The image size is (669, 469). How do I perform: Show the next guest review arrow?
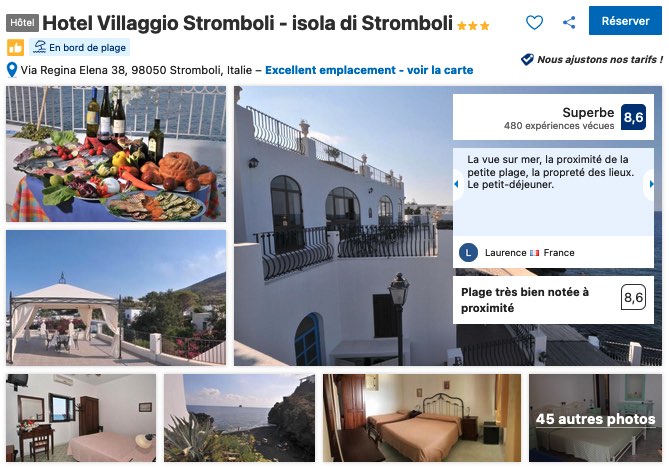point(651,184)
